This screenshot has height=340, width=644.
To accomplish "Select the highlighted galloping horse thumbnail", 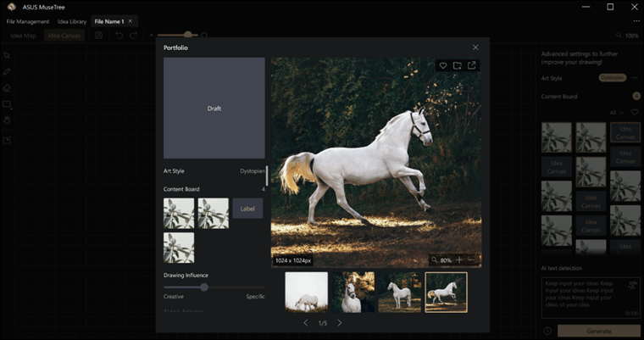I will tap(446, 293).
